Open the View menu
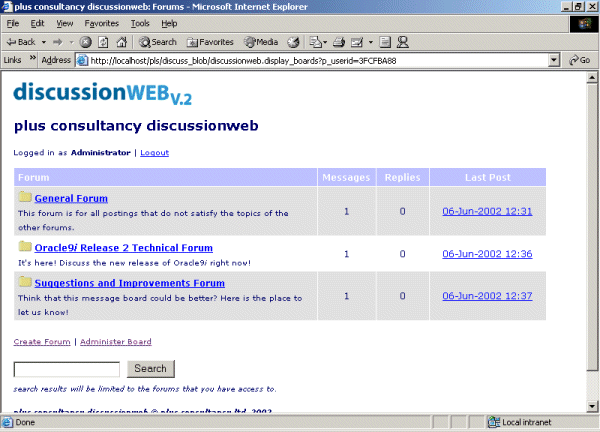 coord(65,24)
